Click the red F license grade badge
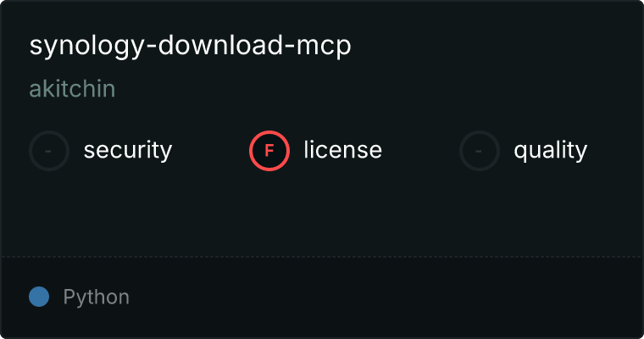 [x=269, y=151]
